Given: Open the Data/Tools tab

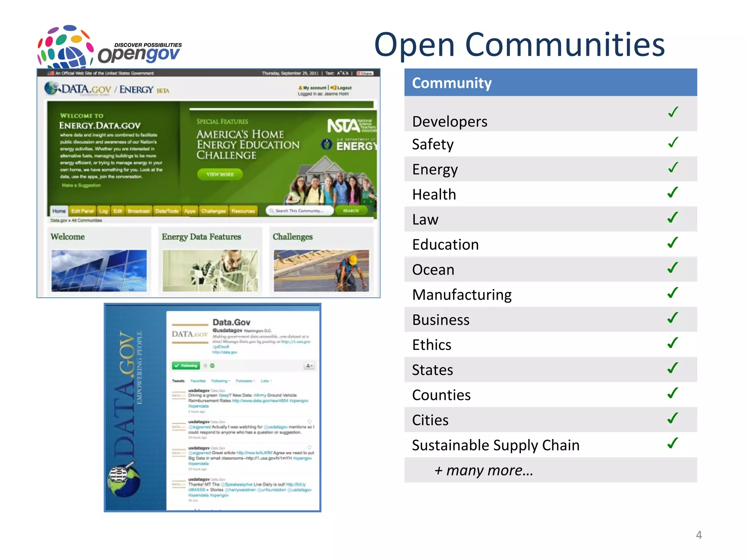Looking at the screenshot, I should click(x=167, y=211).
